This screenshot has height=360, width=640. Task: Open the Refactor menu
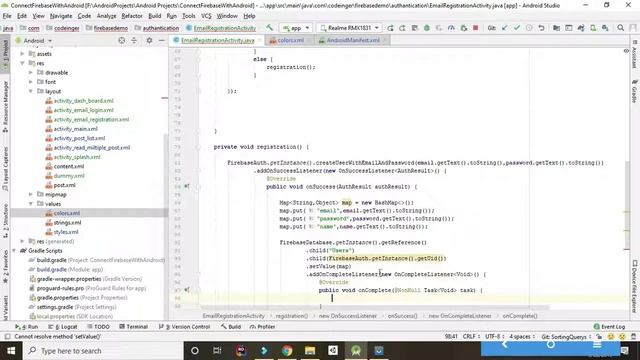[x=132, y=16]
